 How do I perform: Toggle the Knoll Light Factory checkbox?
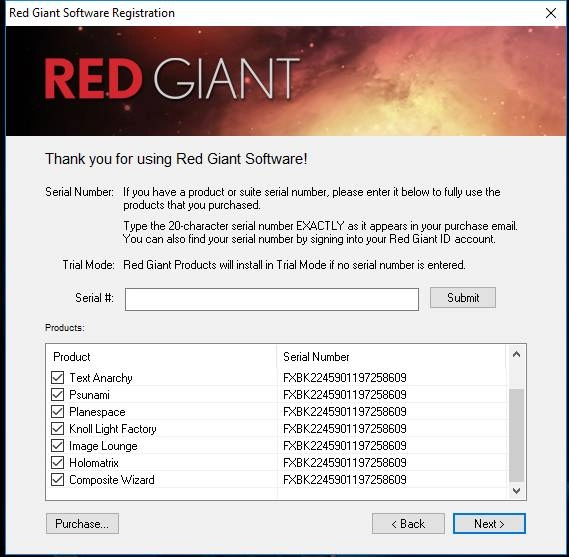coord(57,429)
